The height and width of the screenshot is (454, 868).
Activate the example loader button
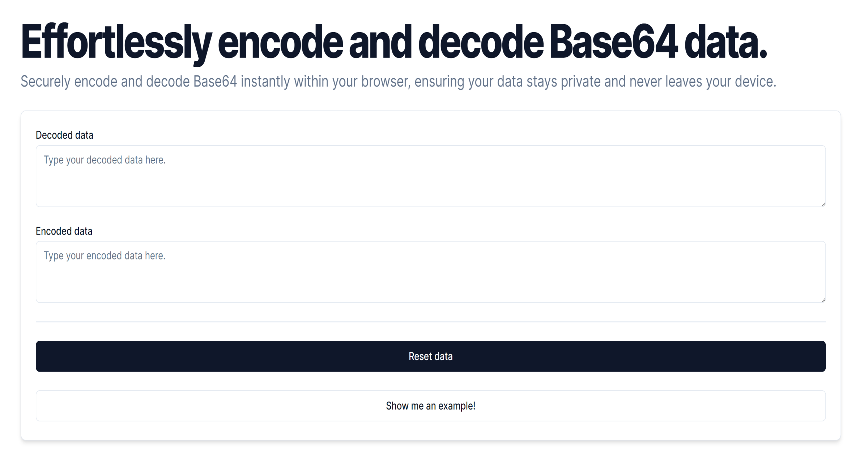tap(430, 406)
